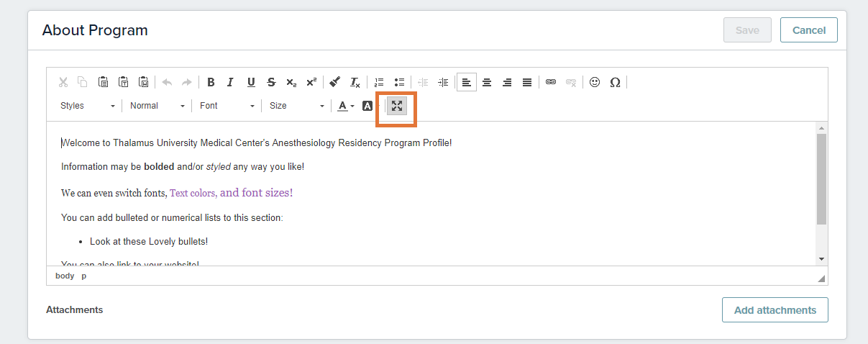Screen dimensions: 868x344
Task: Click the Cancel button
Action: point(809,30)
